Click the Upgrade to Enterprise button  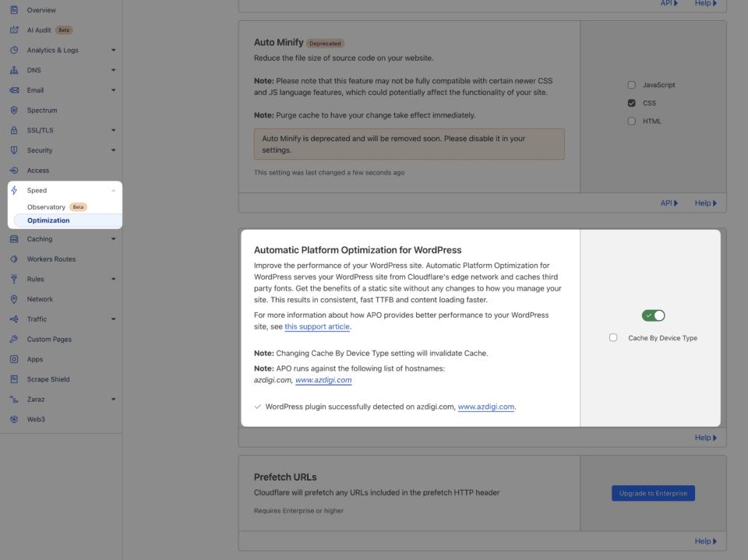click(x=653, y=494)
